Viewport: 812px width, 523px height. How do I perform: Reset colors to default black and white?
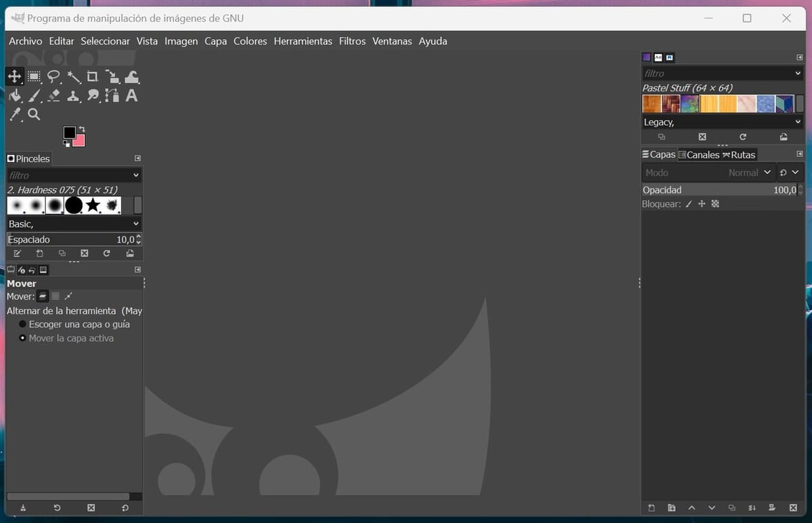click(66, 143)
